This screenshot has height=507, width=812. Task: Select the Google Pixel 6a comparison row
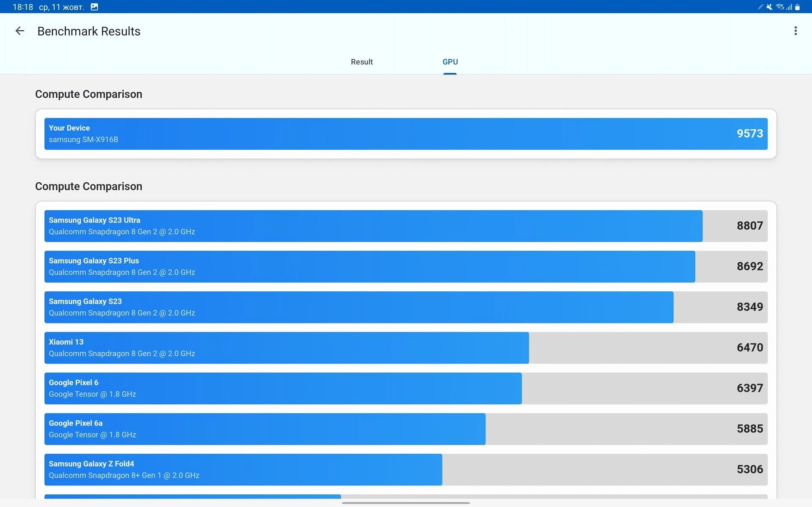click(406, 429)
